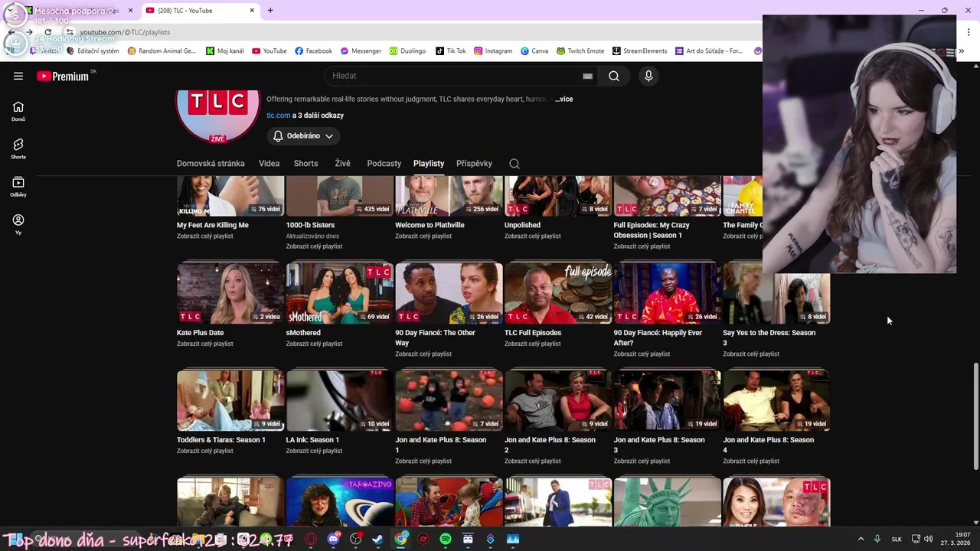Switch to the channel Shorts tab
The height and width of the screenshot is (551, 980).
click(305, 163)
